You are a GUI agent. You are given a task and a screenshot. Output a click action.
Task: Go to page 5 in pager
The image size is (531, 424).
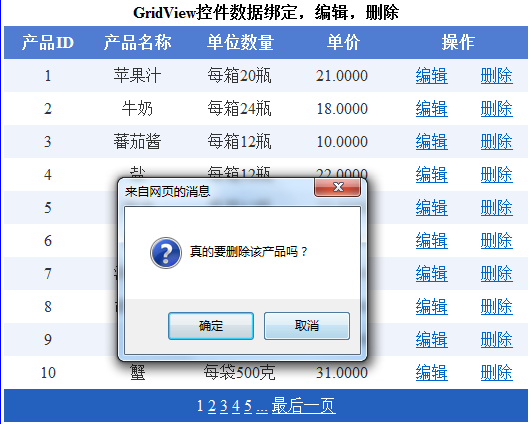point(248,406)
